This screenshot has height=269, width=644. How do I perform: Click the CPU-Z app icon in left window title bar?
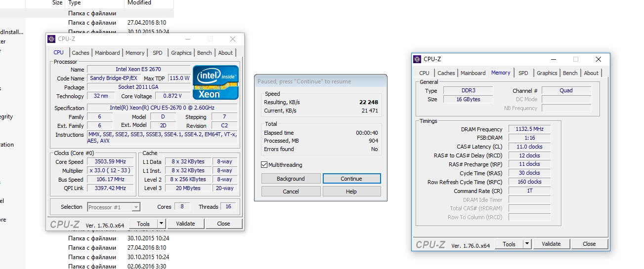click(x=51, y=39)
